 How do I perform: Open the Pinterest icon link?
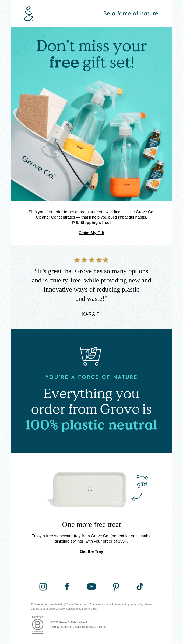click(x=116, y=587)
